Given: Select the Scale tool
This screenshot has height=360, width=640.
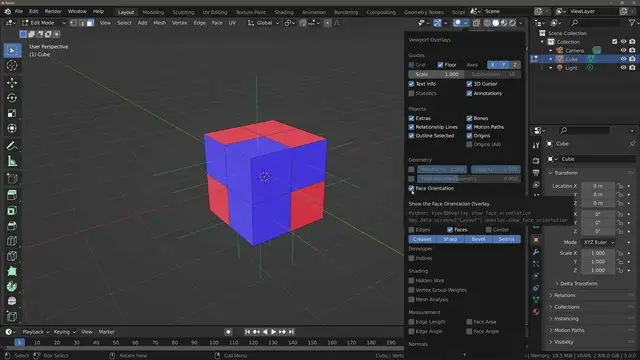Looking at the screenshot, I should pyautogui.click(x=12, y=113).
